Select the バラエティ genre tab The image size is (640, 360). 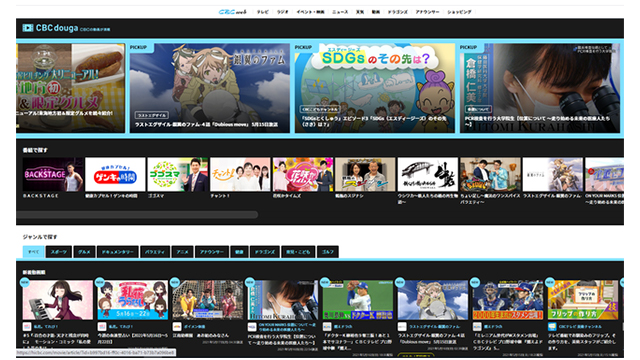coord(155,252)
